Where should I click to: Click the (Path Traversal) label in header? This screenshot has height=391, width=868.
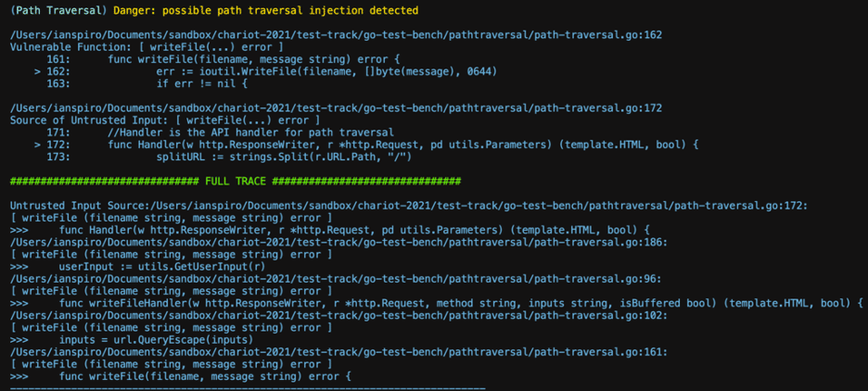[x=59, y=10]
